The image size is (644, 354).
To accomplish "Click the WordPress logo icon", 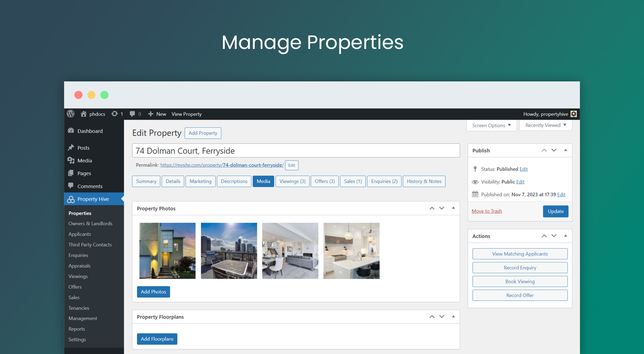I will tap(71, 114).
